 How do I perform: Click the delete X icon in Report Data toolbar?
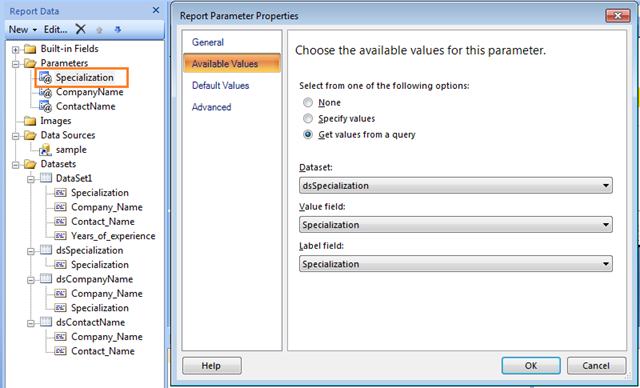[81, 29]
